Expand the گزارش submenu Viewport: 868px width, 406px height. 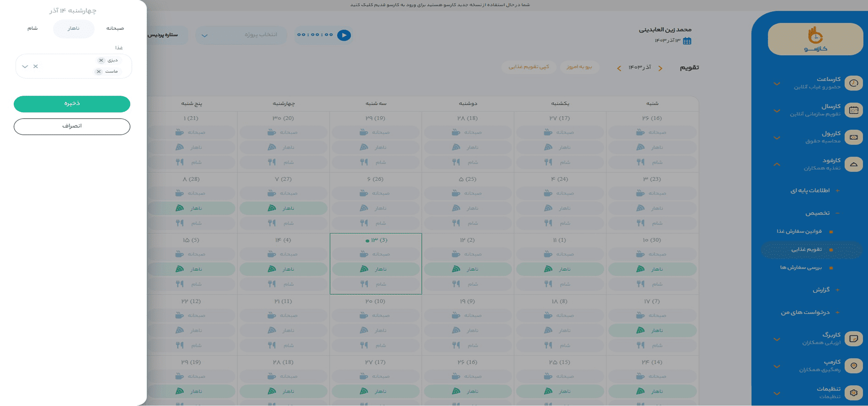coord(837,290)
